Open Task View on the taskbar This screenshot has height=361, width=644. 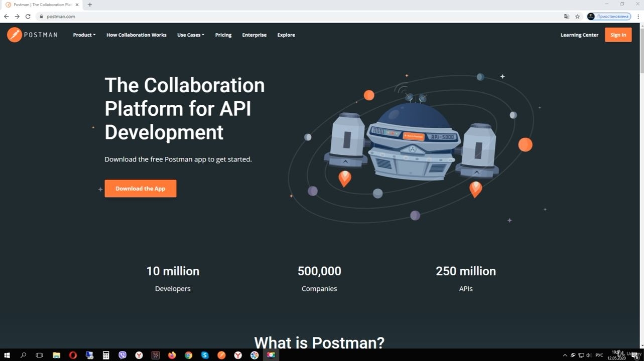(x=40, y=355)
